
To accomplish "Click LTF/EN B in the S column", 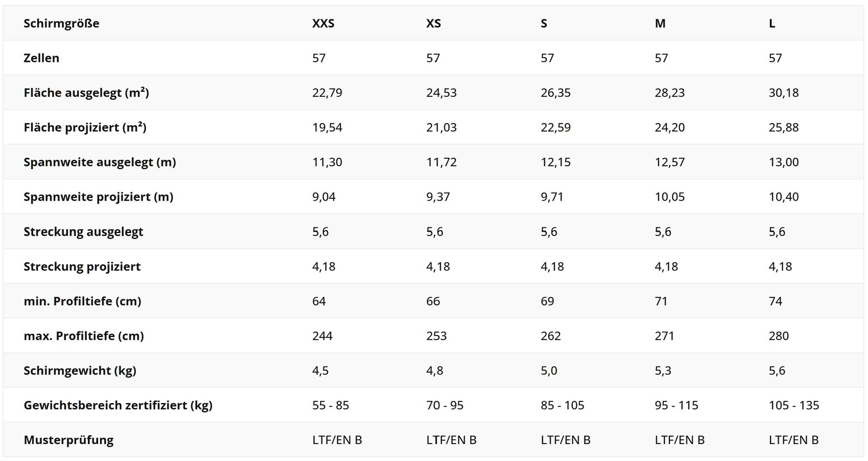I will pos(566,440).
